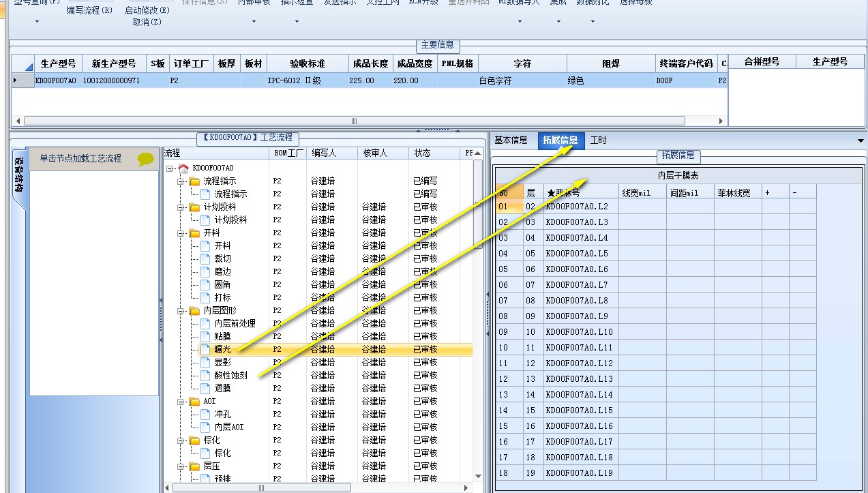This screenshot has height=493, width=868.
Task: Open the dropdown arrow under MI数据导入
Action: [x=520, y=22]
